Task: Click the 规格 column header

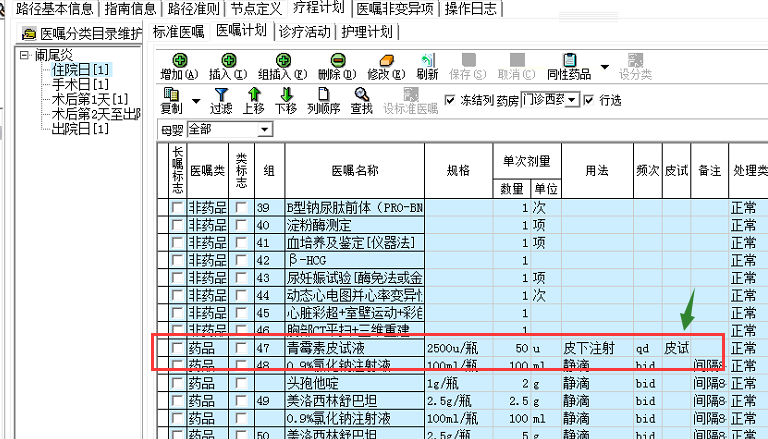Action: [458, 171]
